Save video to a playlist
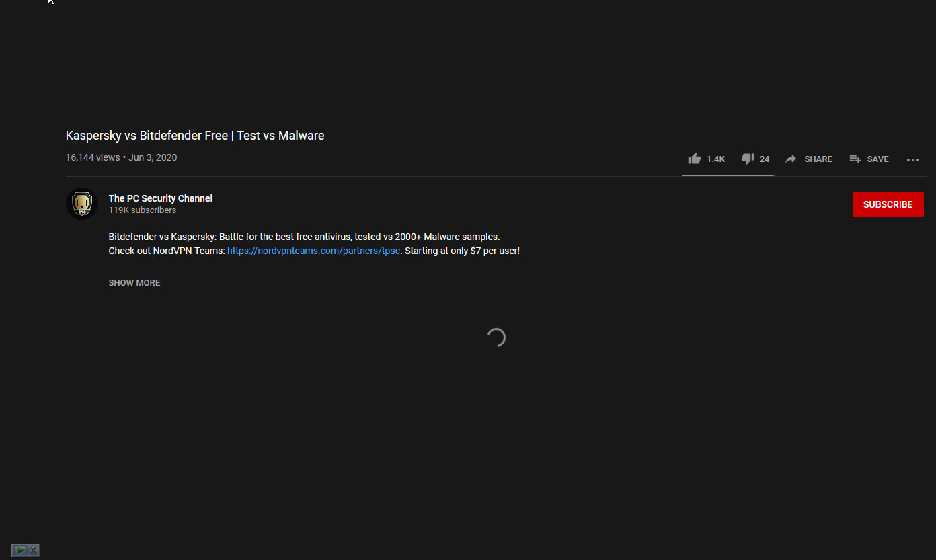Viewport: 936px width, 560px height. (x=855, y=159)
